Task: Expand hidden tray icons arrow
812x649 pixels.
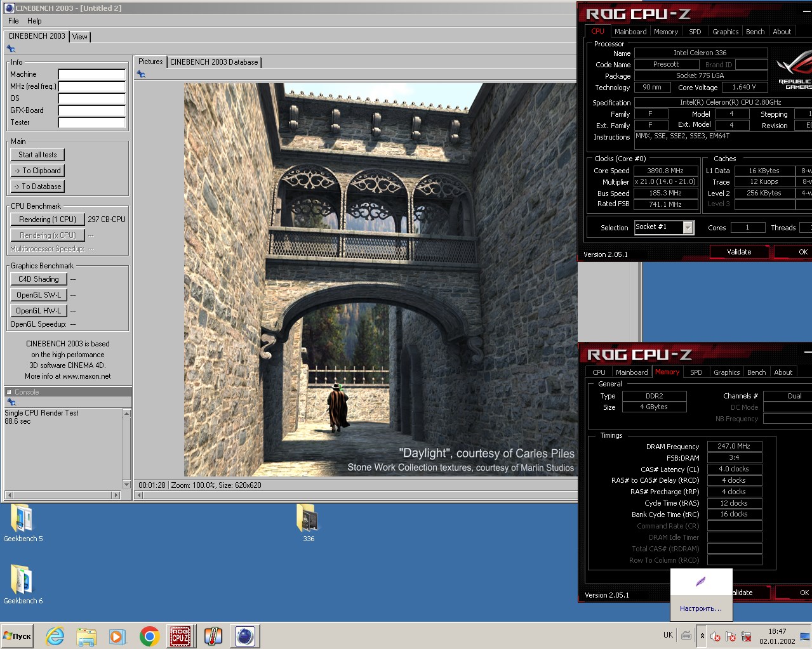Action: point(702,636)
